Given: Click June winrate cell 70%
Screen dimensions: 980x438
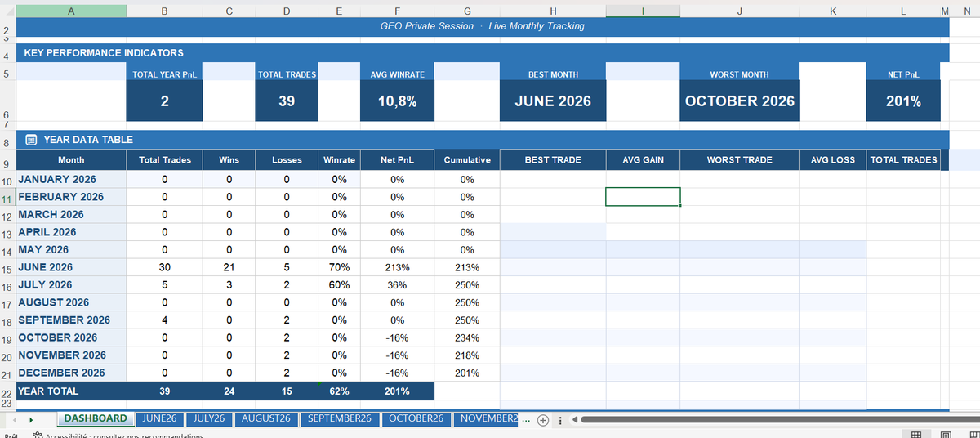Looking at the screenshot, I should [x=340, y=267].
